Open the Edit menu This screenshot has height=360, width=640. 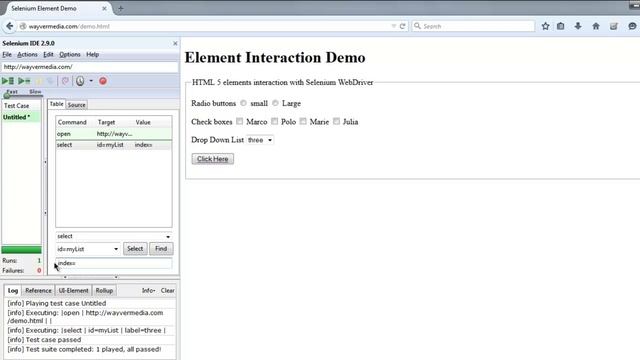click(48, 54)
